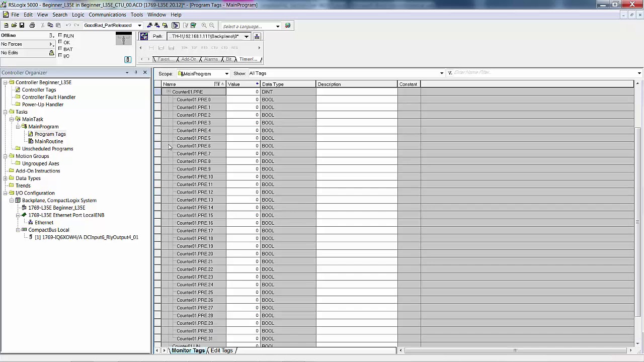
Task: Open the Communications menu
Action: click(107, 15)
